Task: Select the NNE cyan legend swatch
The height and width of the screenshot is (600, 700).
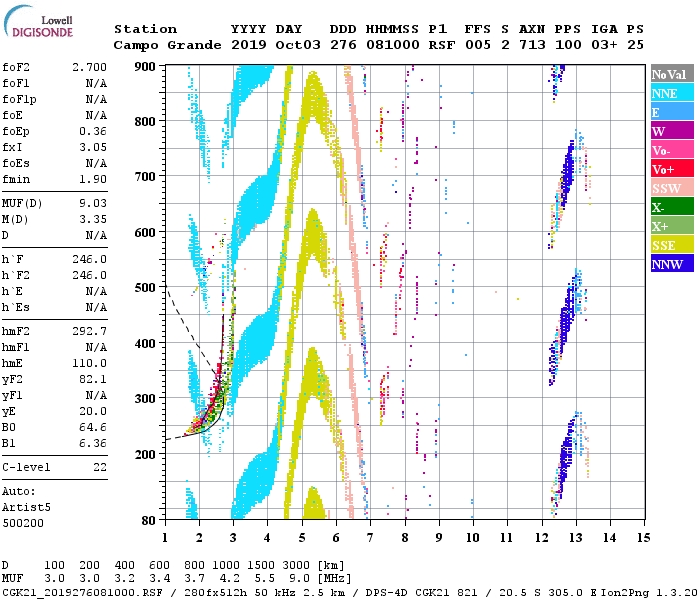Action: click(x=672, y=93)
